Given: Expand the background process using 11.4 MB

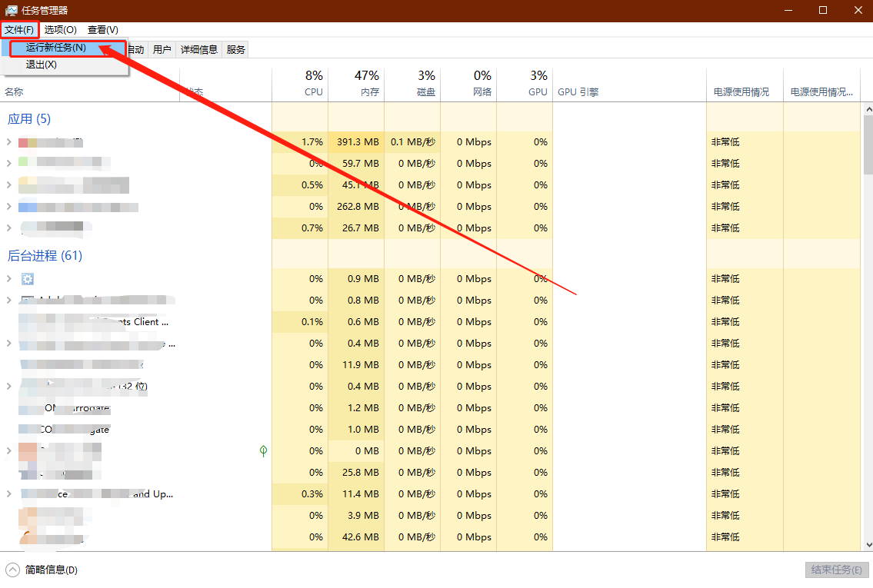Looking at the screenshot, I should [x=9, y=494].
